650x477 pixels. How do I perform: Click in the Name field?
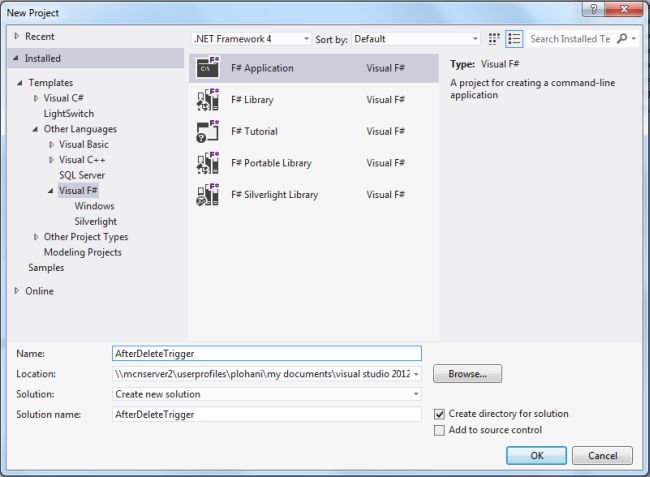point(267,354)
